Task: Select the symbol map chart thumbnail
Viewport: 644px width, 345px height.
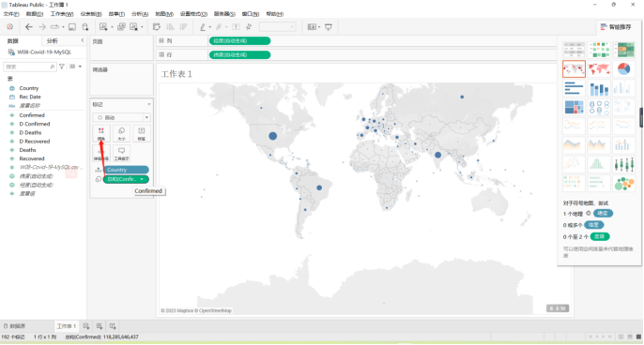Action: [574, 69]
